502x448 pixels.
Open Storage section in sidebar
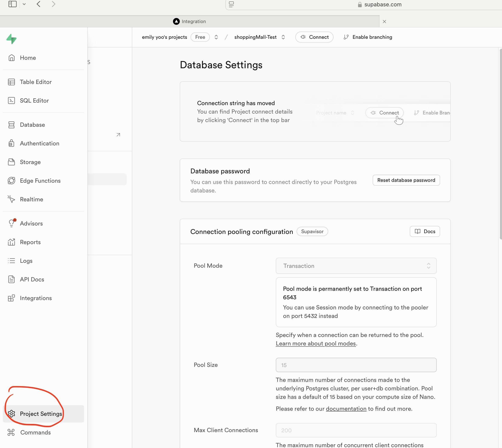pyautogui.click(x=30, y=162)
